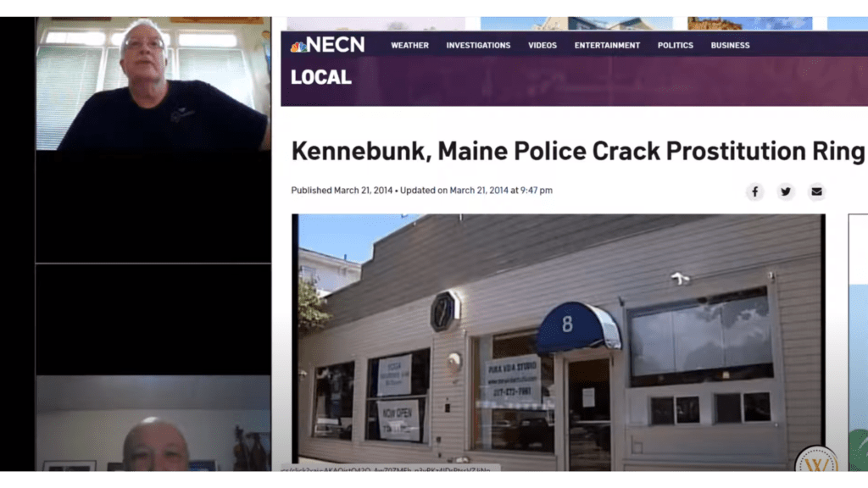Share article via Twitter icon
The height and width of the screenshot is (488, 868).
click(786, 191)
